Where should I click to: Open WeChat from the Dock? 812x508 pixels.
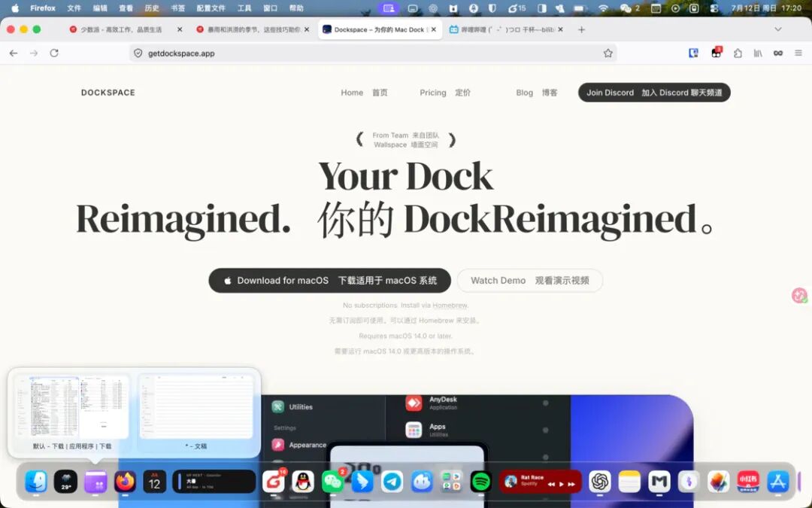tap(332, 482)
